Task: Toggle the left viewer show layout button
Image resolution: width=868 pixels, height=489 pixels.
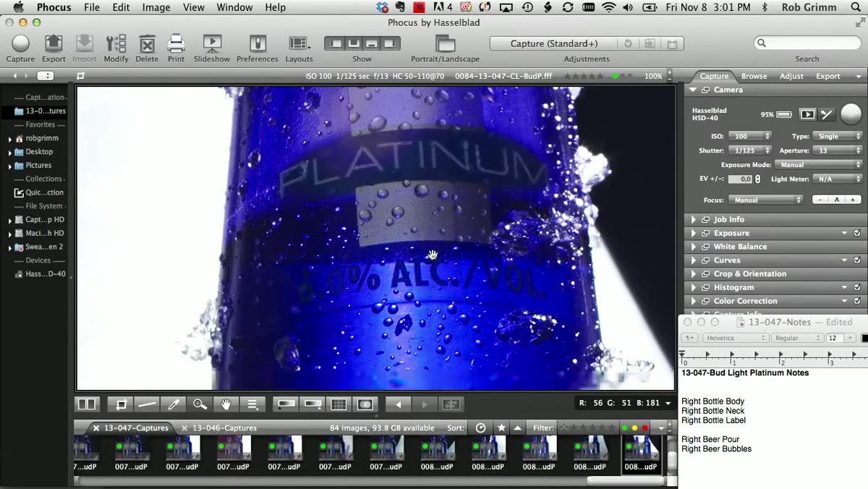Action: 335,43
